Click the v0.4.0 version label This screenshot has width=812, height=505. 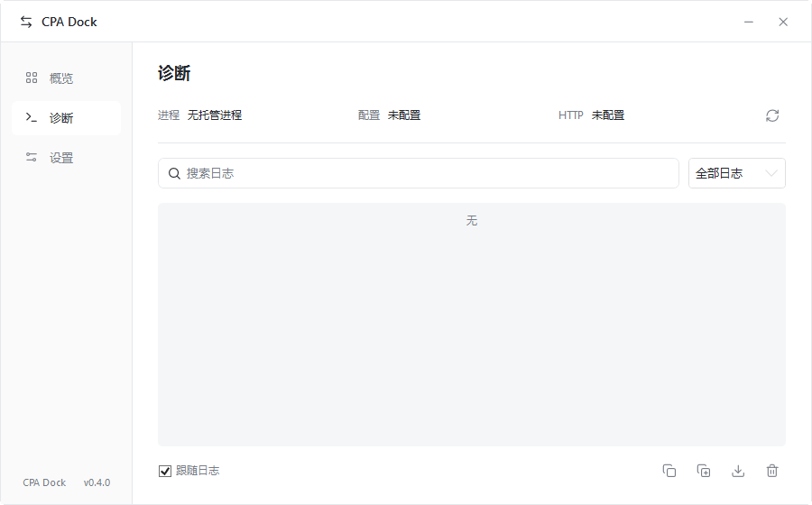coord(97,482)
